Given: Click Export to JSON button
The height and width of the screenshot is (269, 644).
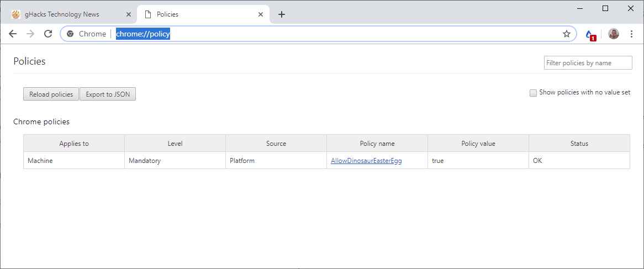Looking at the screenshot, I should [x=108, y=94].
